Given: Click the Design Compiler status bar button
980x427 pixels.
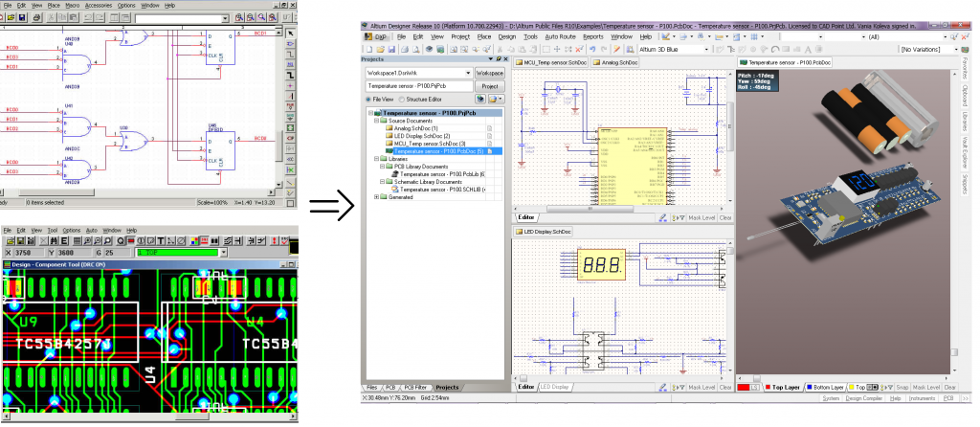Looking at the screenshot, I should (864, 398).
